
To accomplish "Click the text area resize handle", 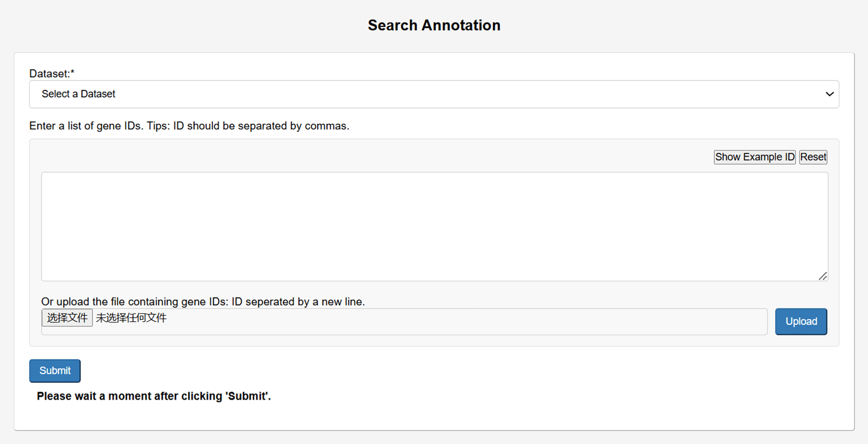I will (823, 276).
